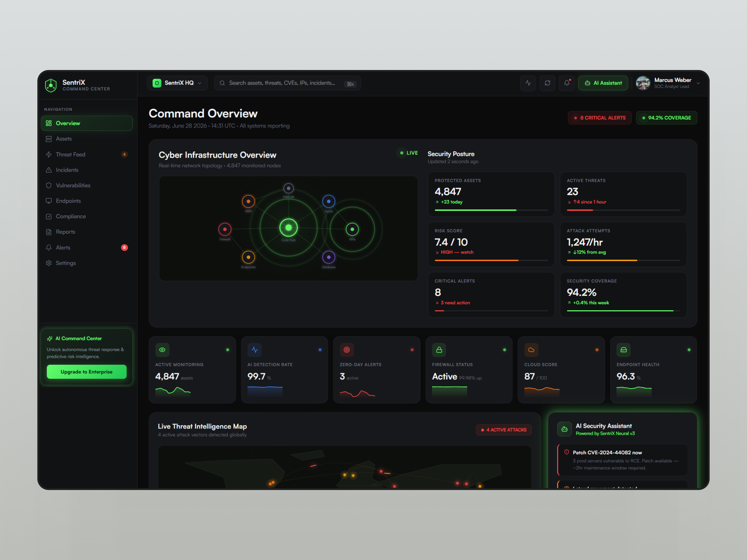Screen dimensions: 747x560
Task: Open the AI Assistant button
Action: click(603, 83)
